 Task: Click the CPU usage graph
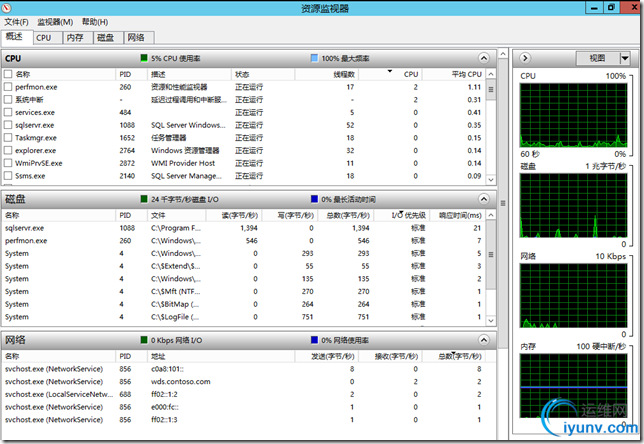point(573,115)
